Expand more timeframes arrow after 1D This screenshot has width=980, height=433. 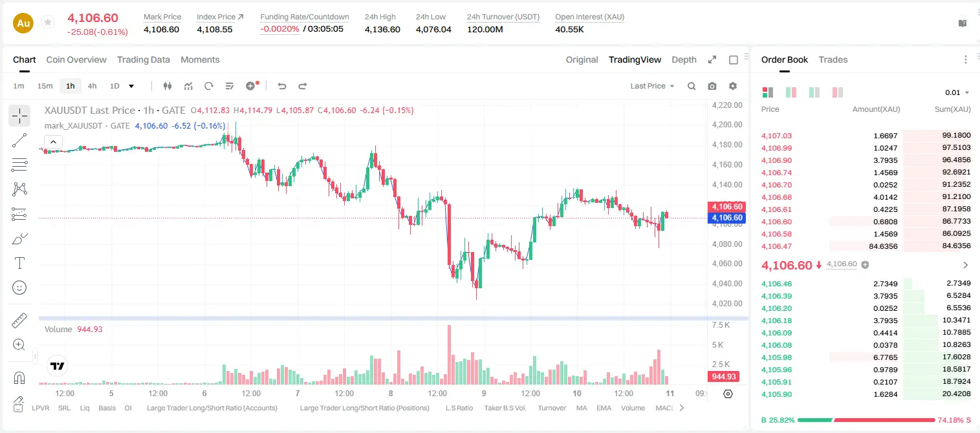pos(131,86)
